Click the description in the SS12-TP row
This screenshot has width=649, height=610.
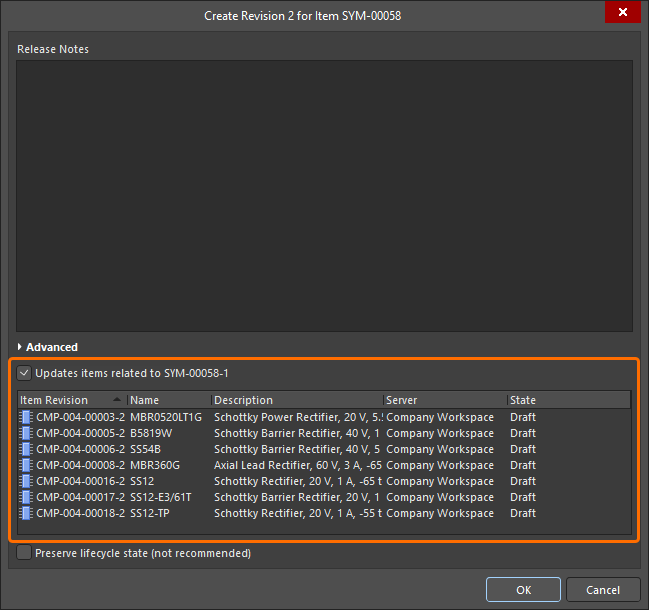click(x=298, y=513)
